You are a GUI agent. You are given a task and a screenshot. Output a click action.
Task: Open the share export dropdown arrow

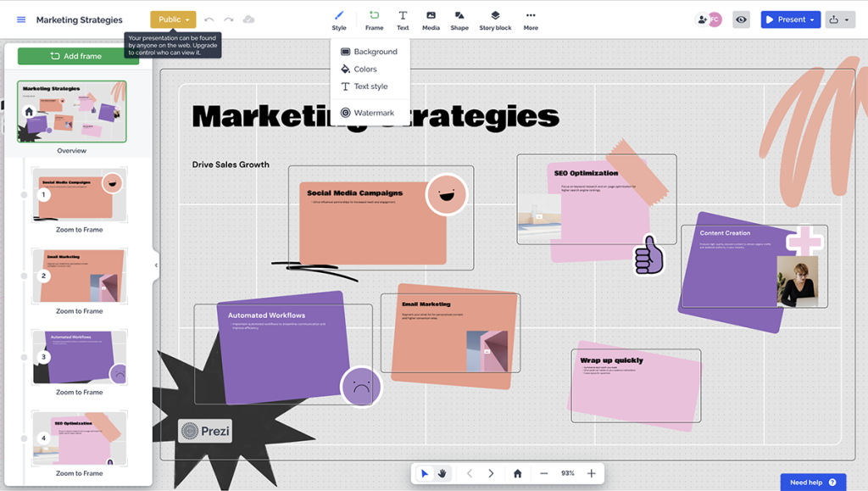point(848,19)
